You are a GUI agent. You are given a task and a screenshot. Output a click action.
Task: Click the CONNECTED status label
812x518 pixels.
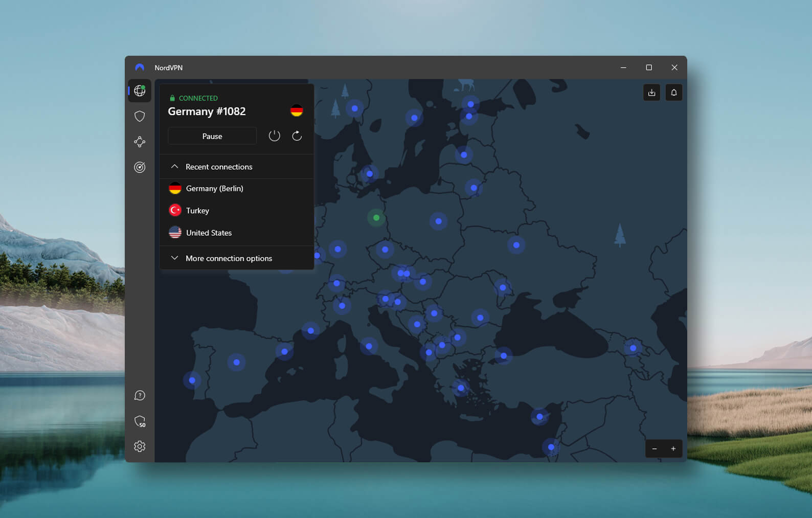click(x=198, y=98)
